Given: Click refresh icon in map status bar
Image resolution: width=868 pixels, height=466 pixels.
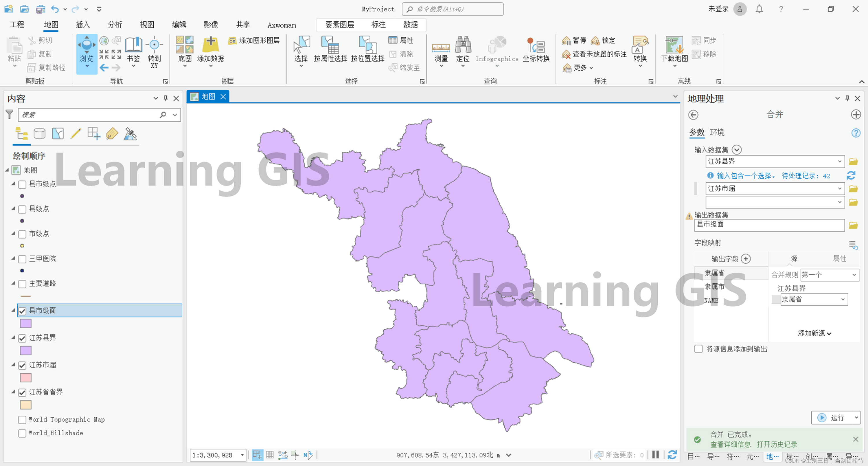Looking at the screenshot, I should coord(672,455).
